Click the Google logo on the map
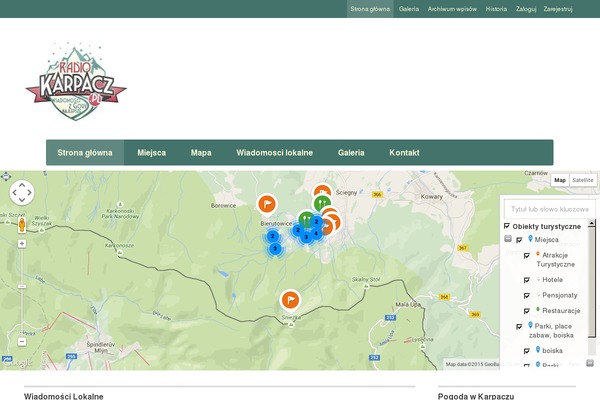Viewport: 600px width, 400px height. click(18, 363)
